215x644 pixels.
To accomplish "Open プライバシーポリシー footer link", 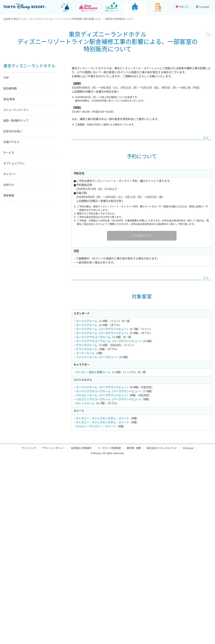I will (53, 448).
